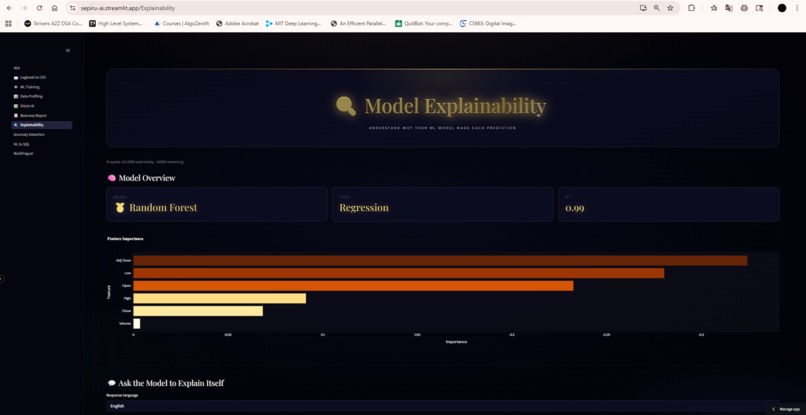Select the Explainability sidebar page
The image size is (806, 415).
(42, 125)
